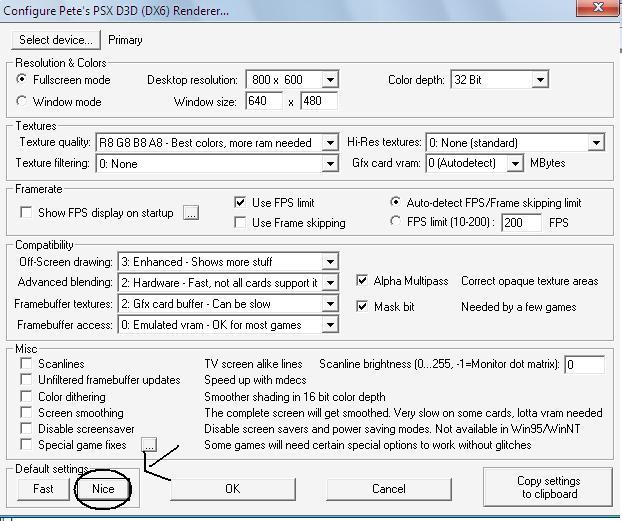Open Gfx card vram dropdown
Viewport: 622px width, 521px height.
pos(474,163)
